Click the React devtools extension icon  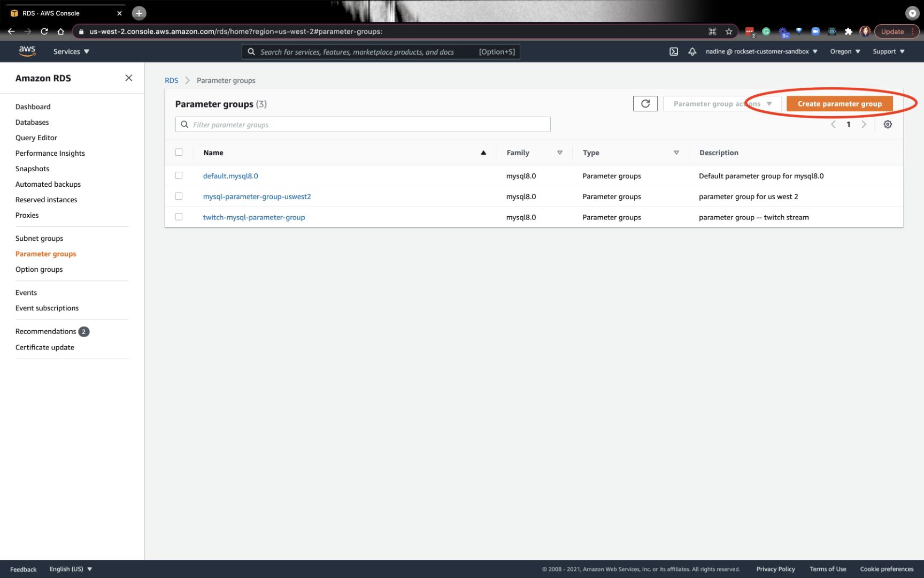pyautogui.click(x=832, y=32)
